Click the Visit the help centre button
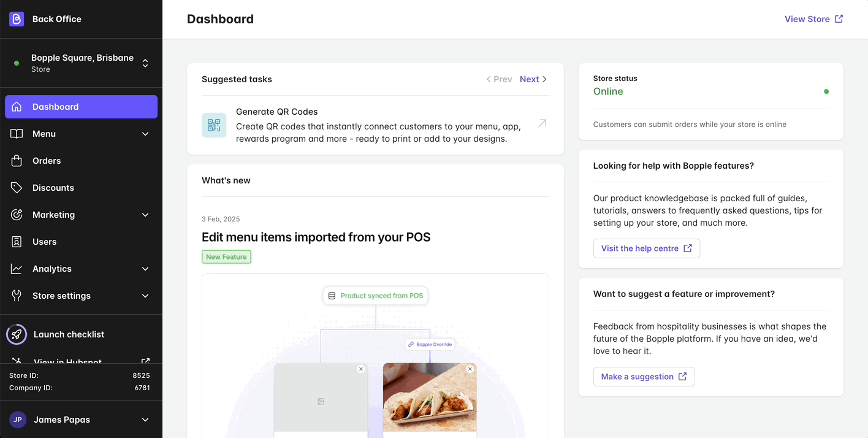This screenshot has width=868, height=438. pyautogui.click(x=647, y=248)
